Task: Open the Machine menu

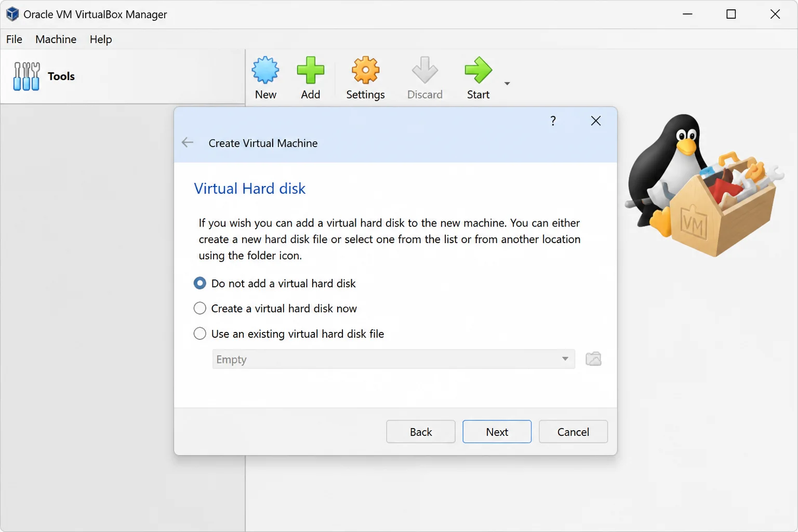Action: click(56, 39)
